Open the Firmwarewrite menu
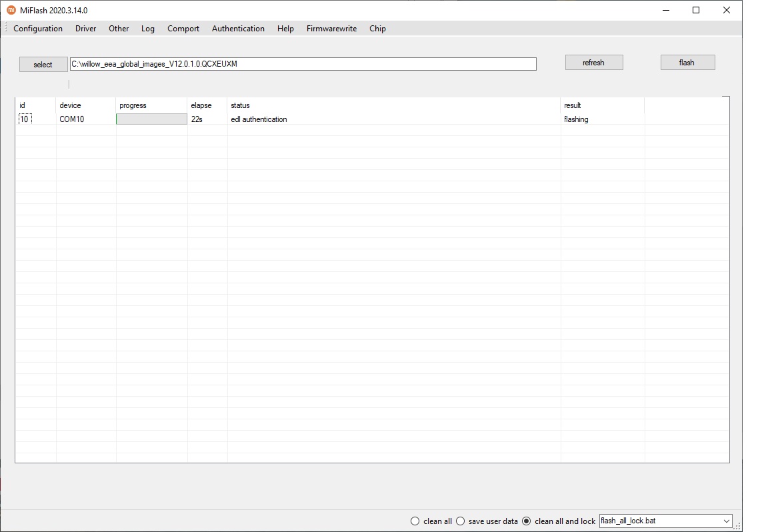 pos(331,29)
